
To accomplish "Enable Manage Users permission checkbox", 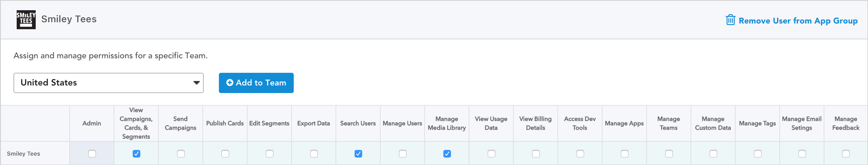I will pos(403,154).
